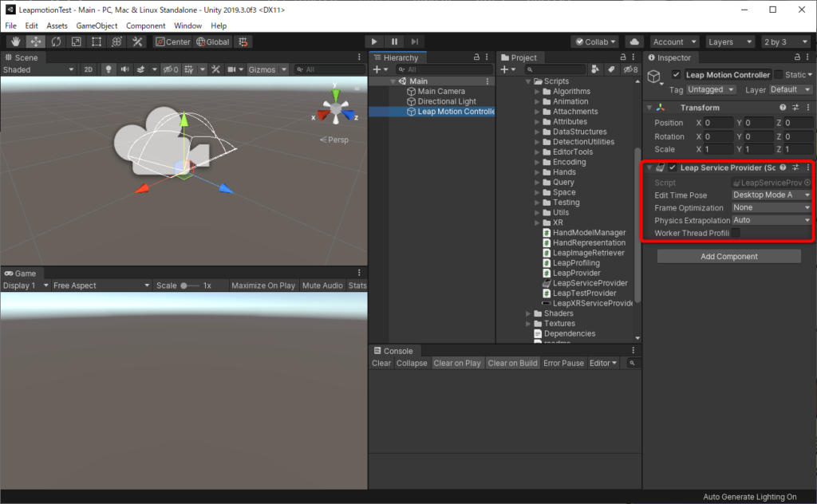
Task: Click the Console panel options menu
Action: click(x=633, y=350)
